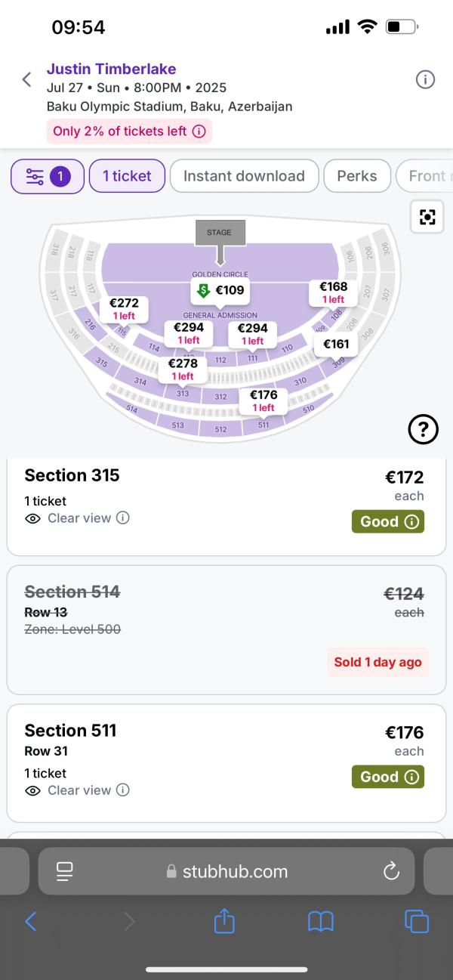Toggle the Perks filter chip
The width and height of the screenshot is (453, 980).
coord(356,176)
